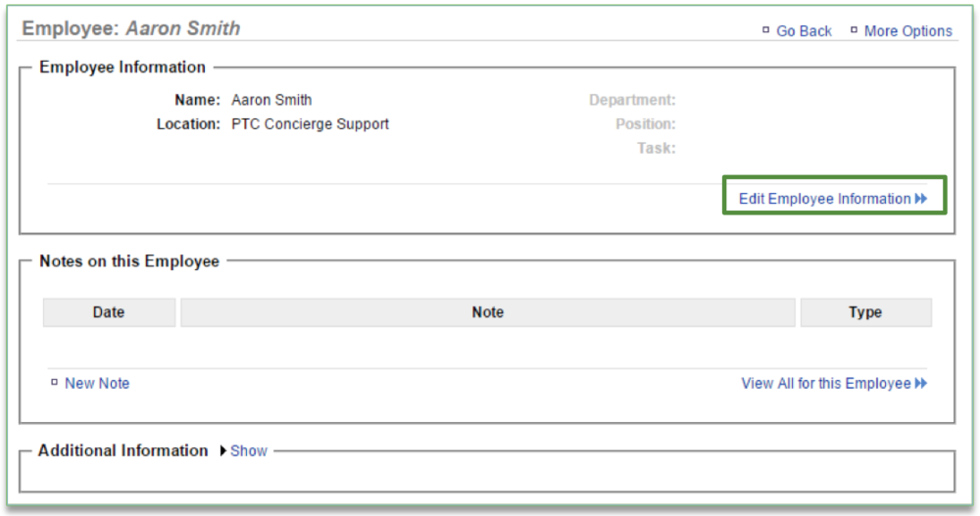Screen dimensions: 980x516
Task: Open Edit Employee Information link
Action: pos(824,199)
